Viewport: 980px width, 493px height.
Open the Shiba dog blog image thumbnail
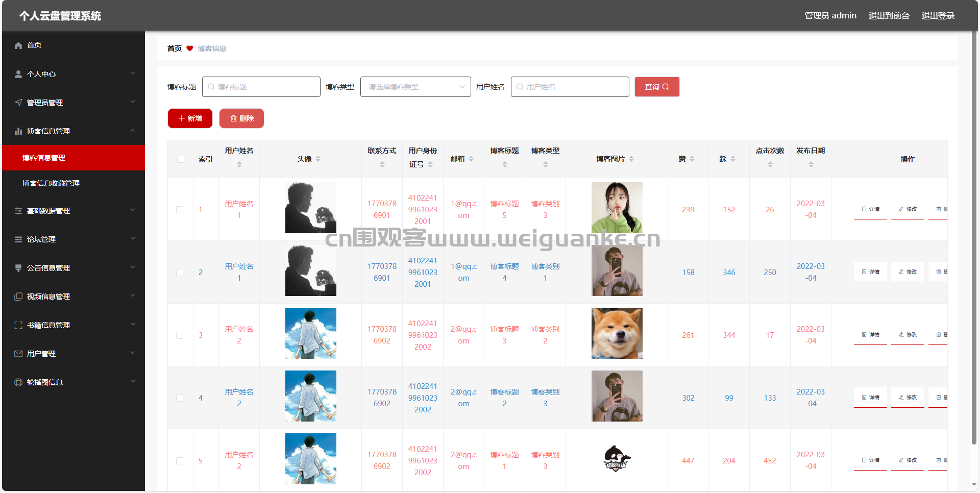tap(617, 333)
